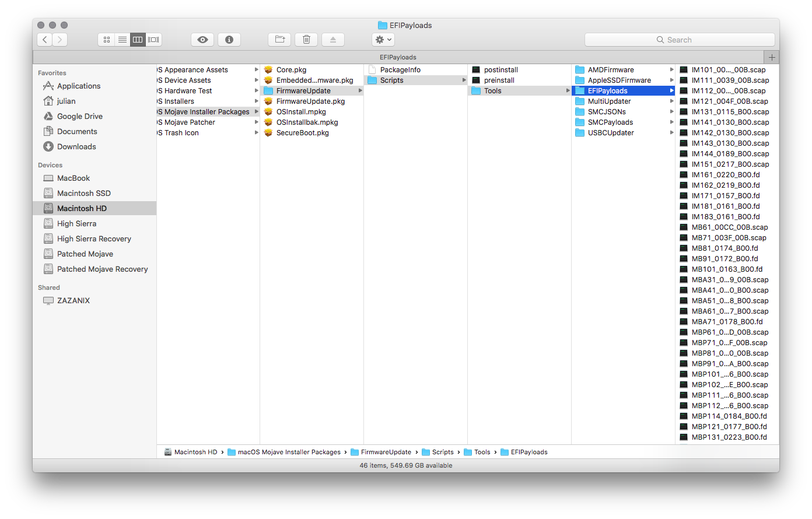Expand the Appearance Assets folder arrow
812x519 pixels.
[x=256, y=69]
